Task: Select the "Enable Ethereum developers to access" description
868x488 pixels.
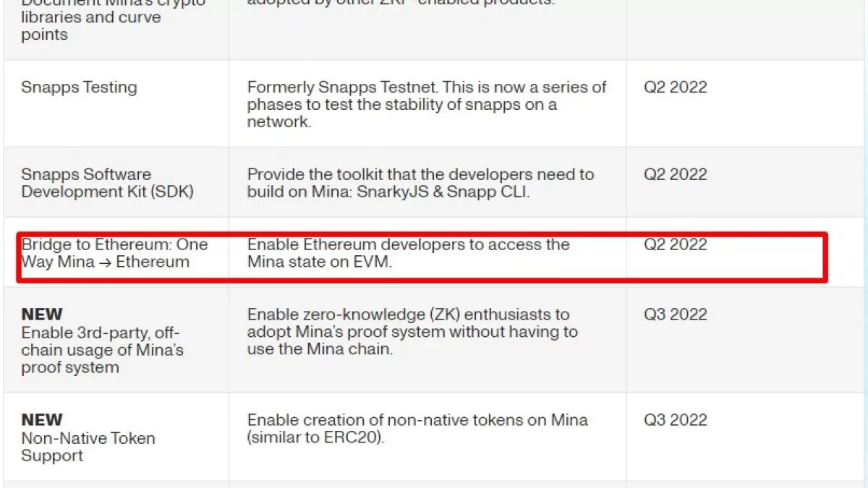Action: coord(408,244)
